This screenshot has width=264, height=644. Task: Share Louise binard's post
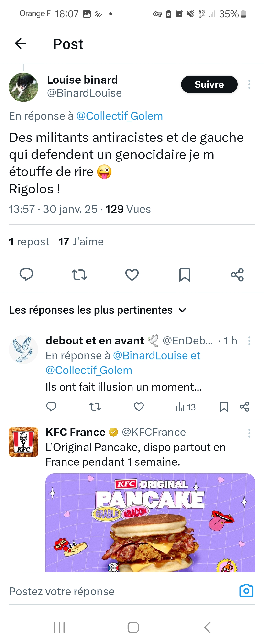point(237,274)
